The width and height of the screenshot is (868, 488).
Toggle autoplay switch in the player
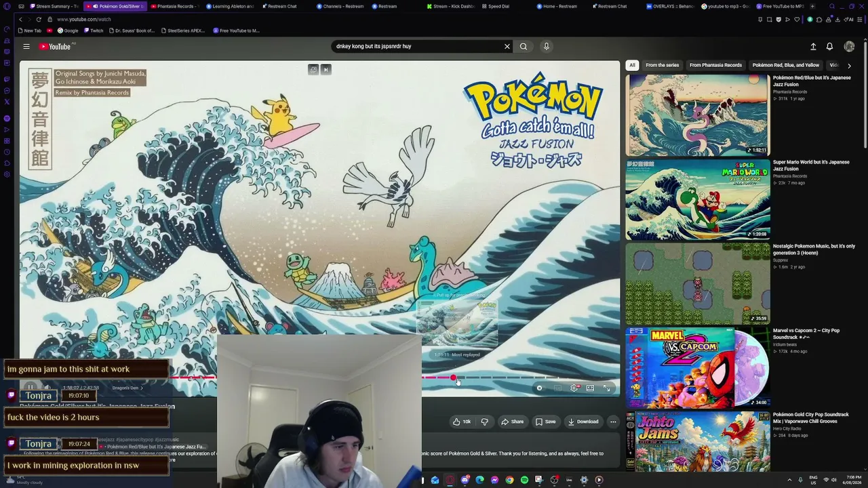(x=540, y=388)
